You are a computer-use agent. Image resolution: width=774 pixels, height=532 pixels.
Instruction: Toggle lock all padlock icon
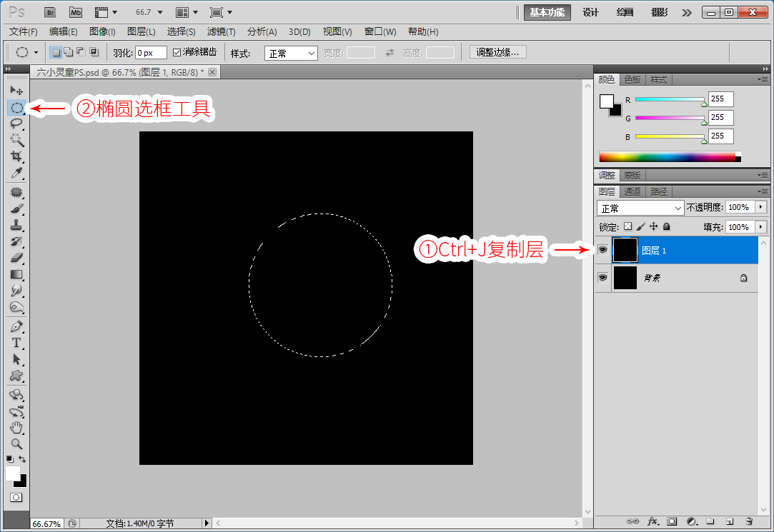[666, 226]
